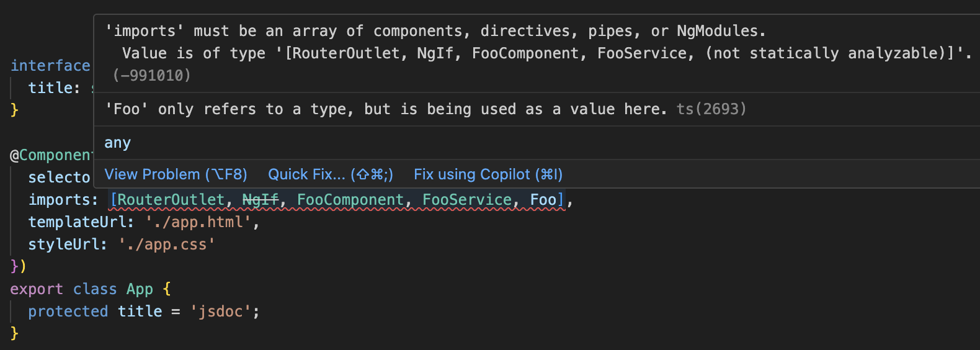The image size is (980, 350).
Task: Select Fix using Copilot
Action: (488, 174)
